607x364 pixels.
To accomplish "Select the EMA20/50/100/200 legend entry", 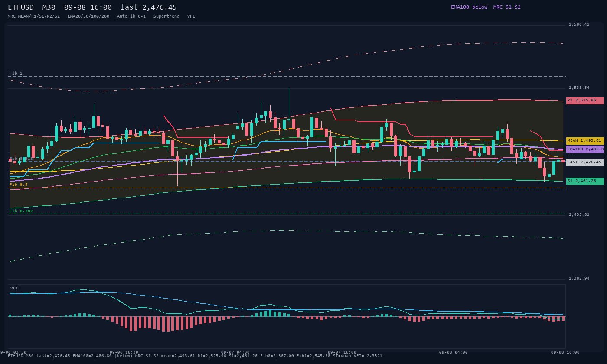I will point(88,16).
